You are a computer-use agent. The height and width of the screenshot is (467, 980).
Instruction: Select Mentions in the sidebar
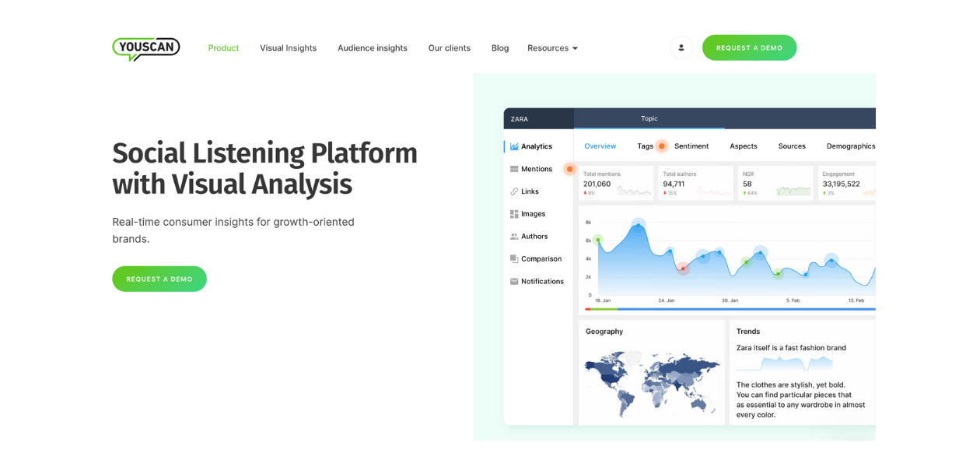pyautogui.click(x=538, y=169)
